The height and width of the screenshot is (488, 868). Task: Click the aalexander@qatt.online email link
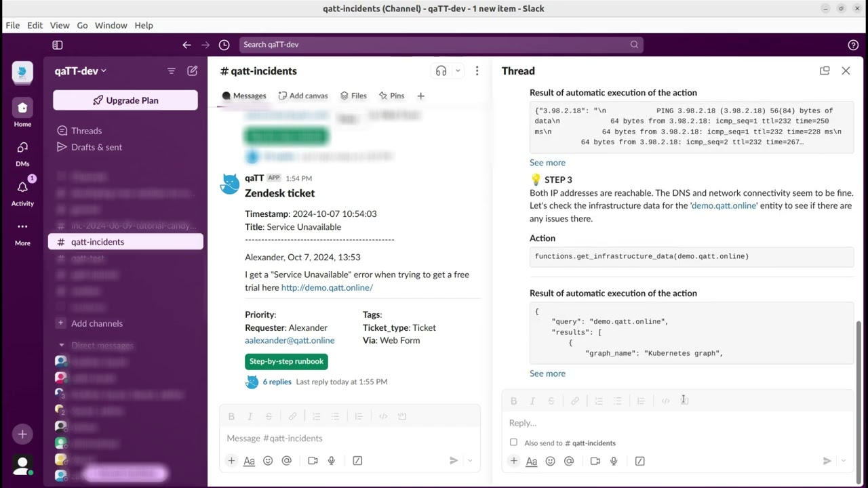(290, 340)
